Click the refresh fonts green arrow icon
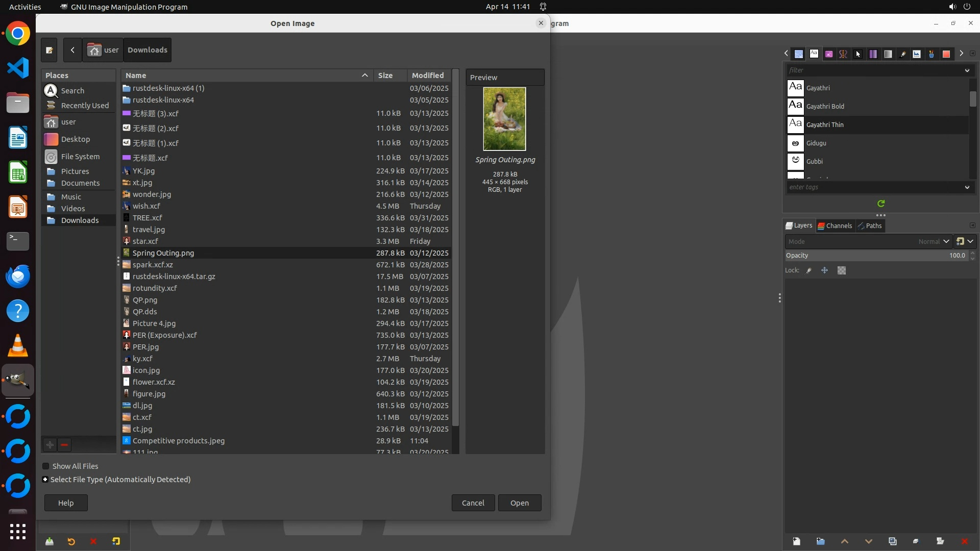The image size is (980, 551). click(x=881, y=204)
